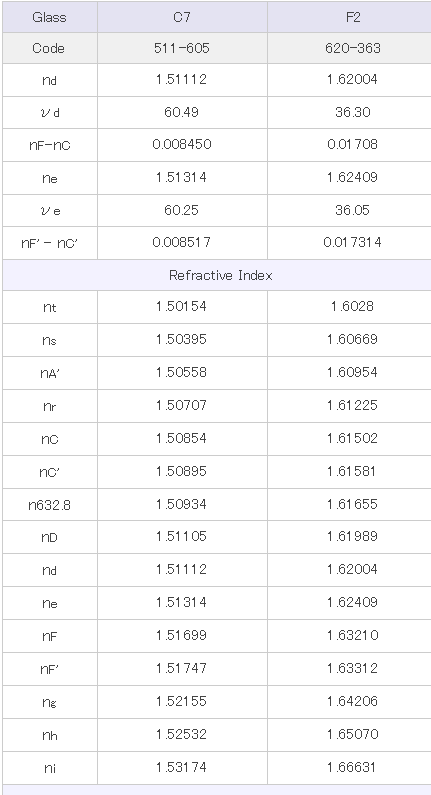431x795 pixels.
Task: Click the C7 nD value 1.51105
Action: tap(182, 536)
